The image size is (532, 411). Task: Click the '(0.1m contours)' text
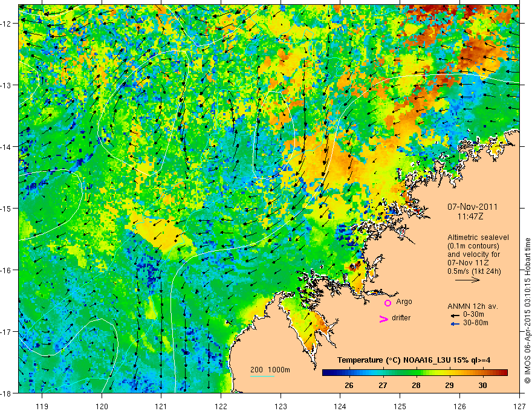[x=473, y=246]
